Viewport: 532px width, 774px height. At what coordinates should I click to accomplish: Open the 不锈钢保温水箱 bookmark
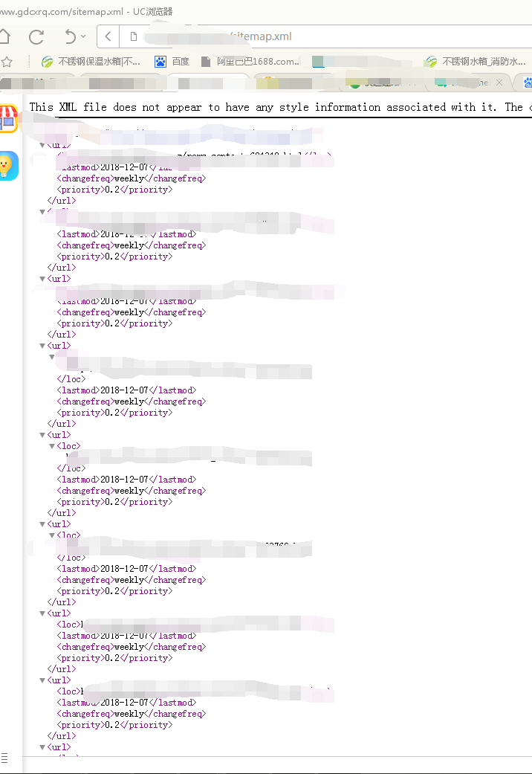(91, 62)
